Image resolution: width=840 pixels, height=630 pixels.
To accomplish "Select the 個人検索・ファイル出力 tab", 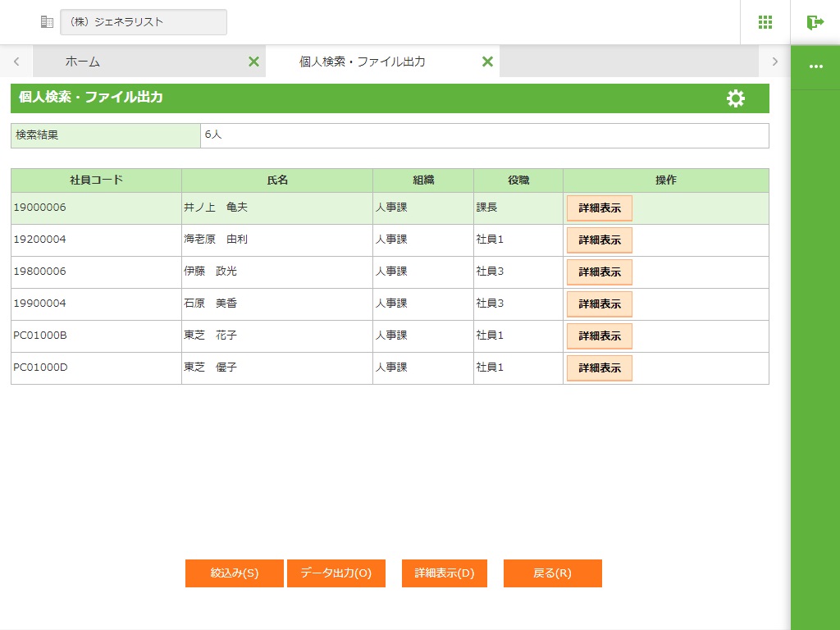I will 362,62.
